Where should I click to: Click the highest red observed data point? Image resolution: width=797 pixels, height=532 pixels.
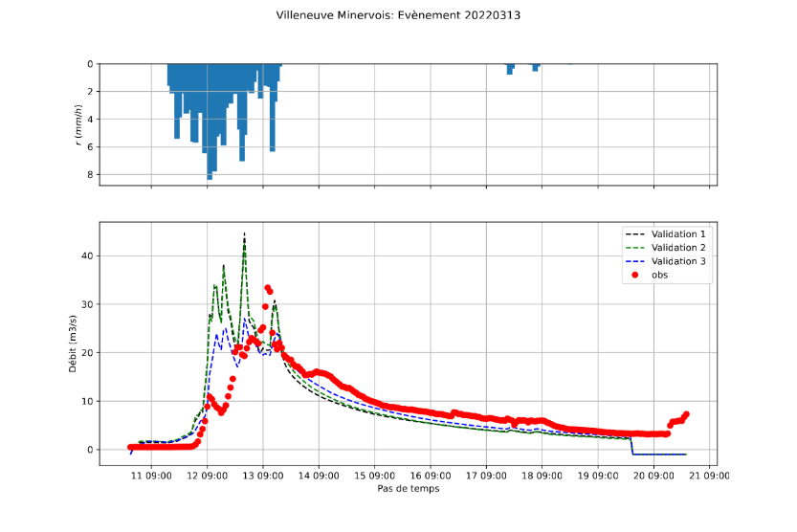click(268, 287)
